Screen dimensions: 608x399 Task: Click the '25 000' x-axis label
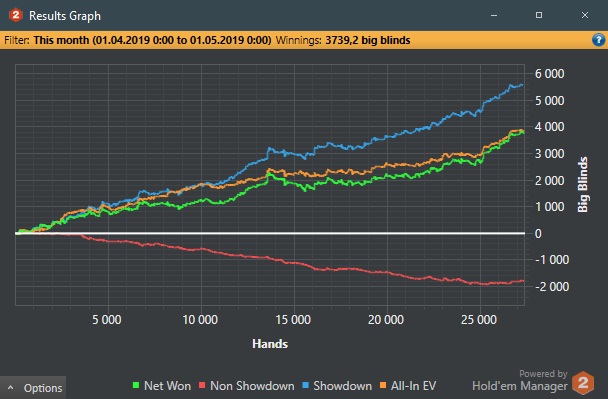(x=478, y=320)
